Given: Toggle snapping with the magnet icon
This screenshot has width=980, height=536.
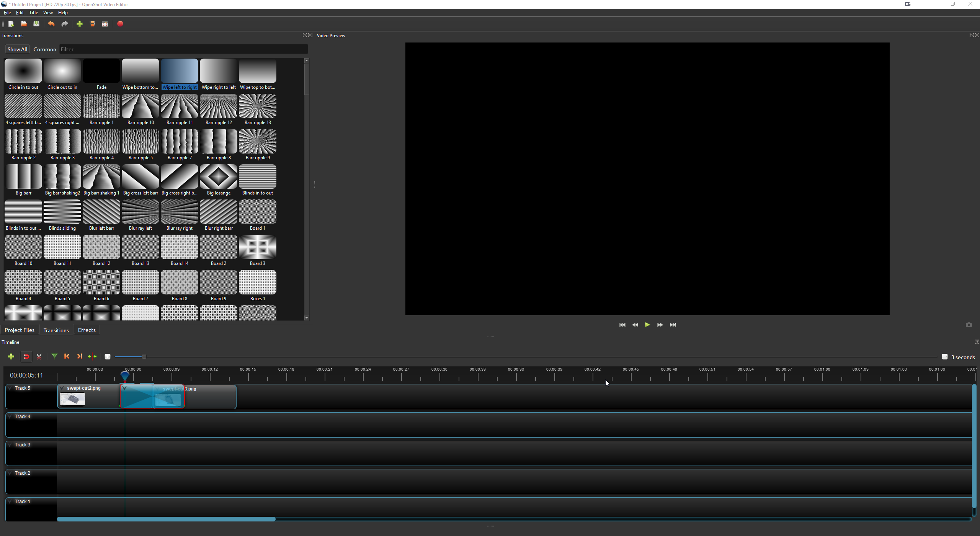Looking at the screenshot, I should 26,356.
